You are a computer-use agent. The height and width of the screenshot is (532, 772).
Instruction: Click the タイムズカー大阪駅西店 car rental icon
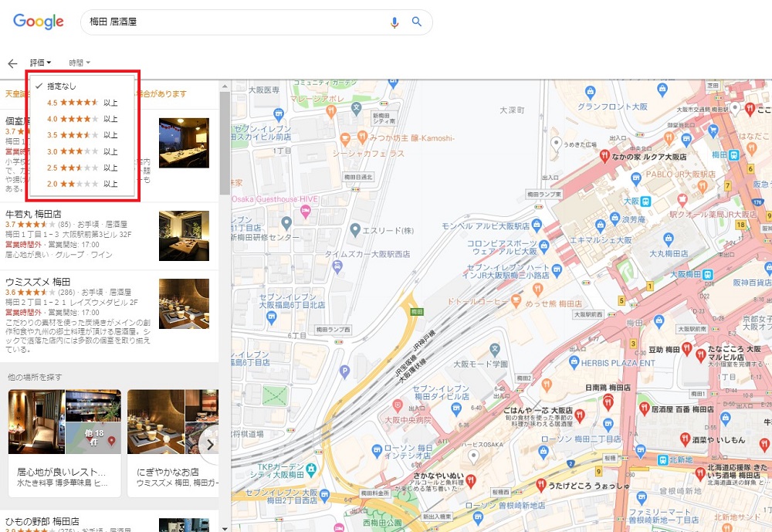(337, 267)
